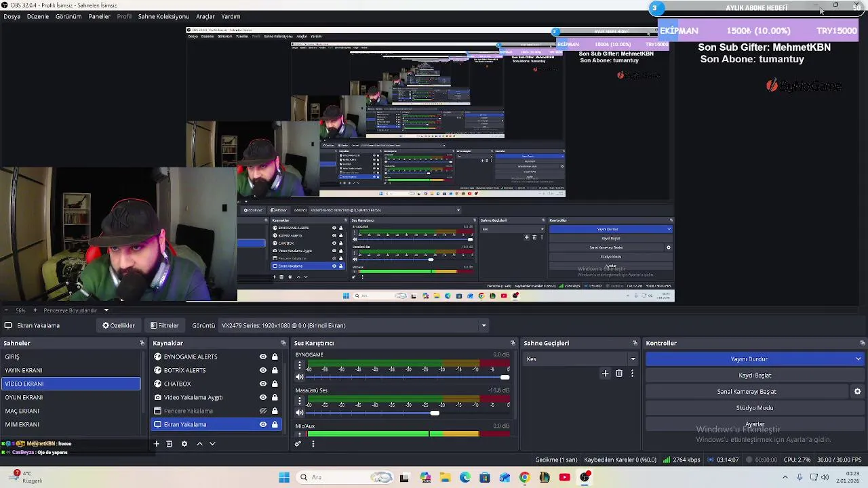The width and height of the screenshot is (868, 488).
Task: Open the Görünüm menu
Action: point(68,16)
